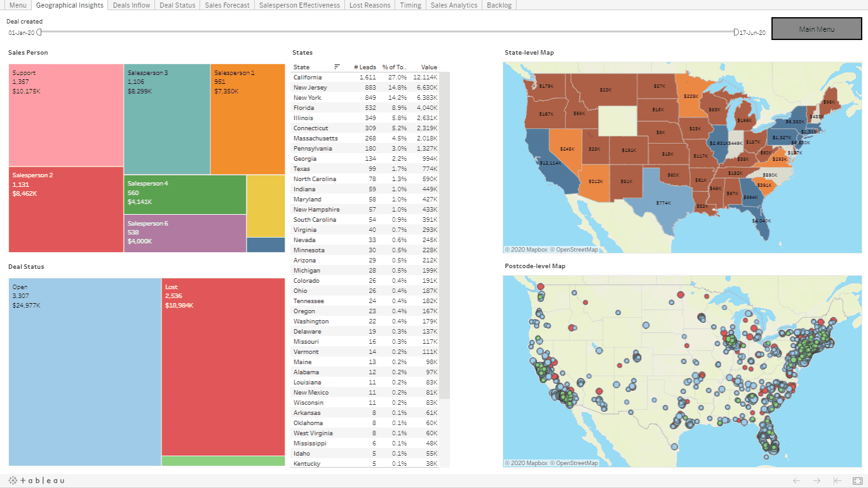
Task: Select the New Jersey row
Action: [x=365, y=87]
